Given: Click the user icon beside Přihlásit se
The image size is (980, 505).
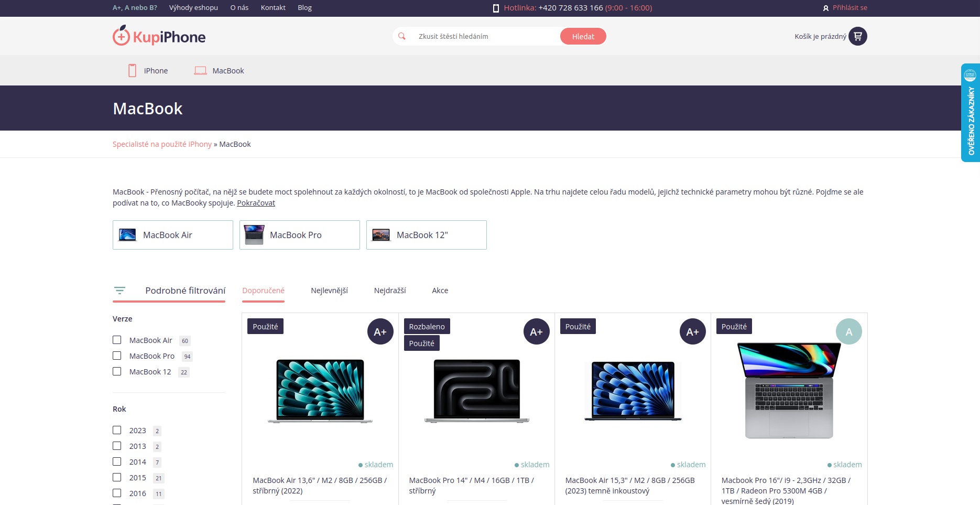Looking at the screenshot, I should (826, 8).
